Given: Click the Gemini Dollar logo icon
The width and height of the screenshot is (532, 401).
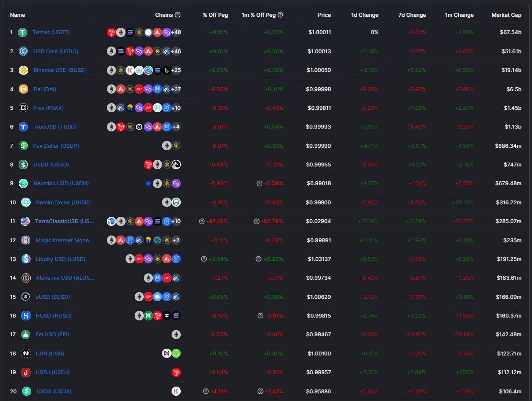Looking at the screenshot, I should click(x=26, y=202).
